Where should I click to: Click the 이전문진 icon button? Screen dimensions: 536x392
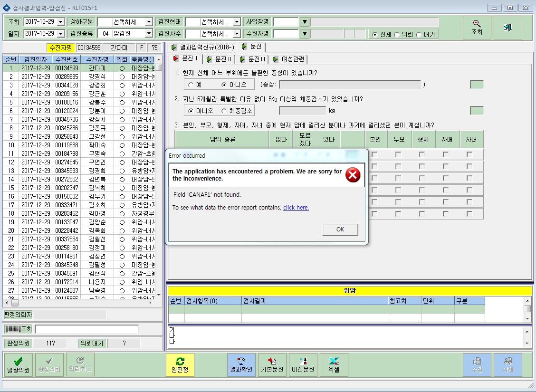[x=303, y=365]
